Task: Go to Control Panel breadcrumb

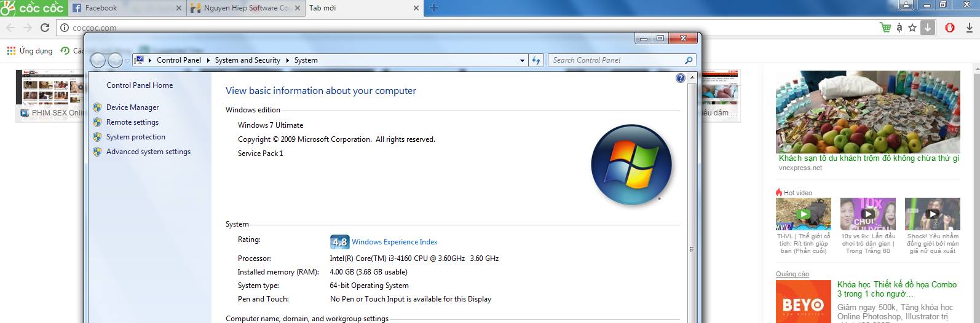Action: click(178, 60)
